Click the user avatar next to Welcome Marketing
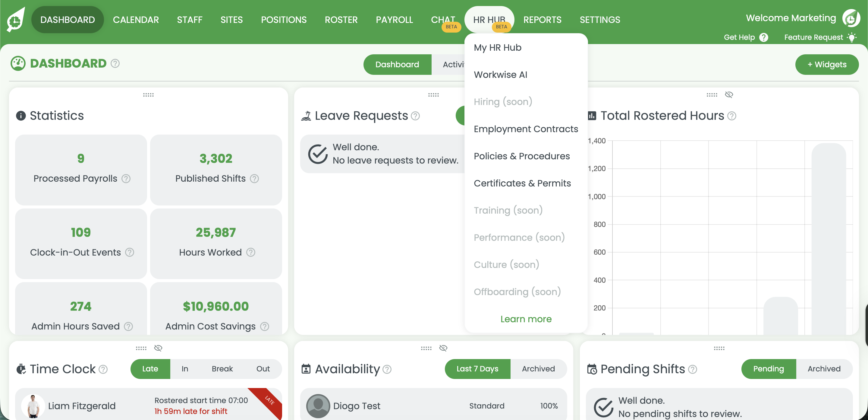 (851, 18)
